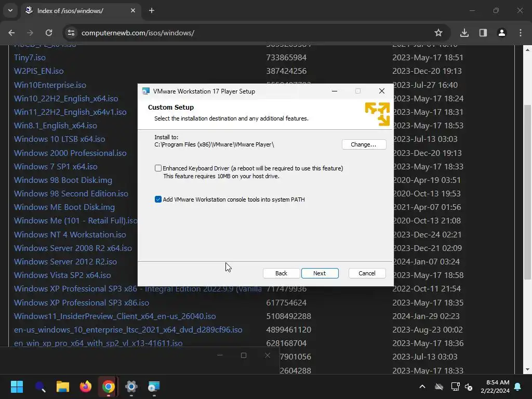Open taskbar Search

tap(40, 387)
